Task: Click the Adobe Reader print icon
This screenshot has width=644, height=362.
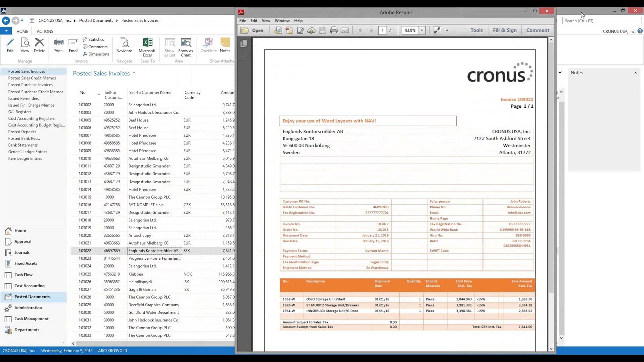Action: click(334, 30)
